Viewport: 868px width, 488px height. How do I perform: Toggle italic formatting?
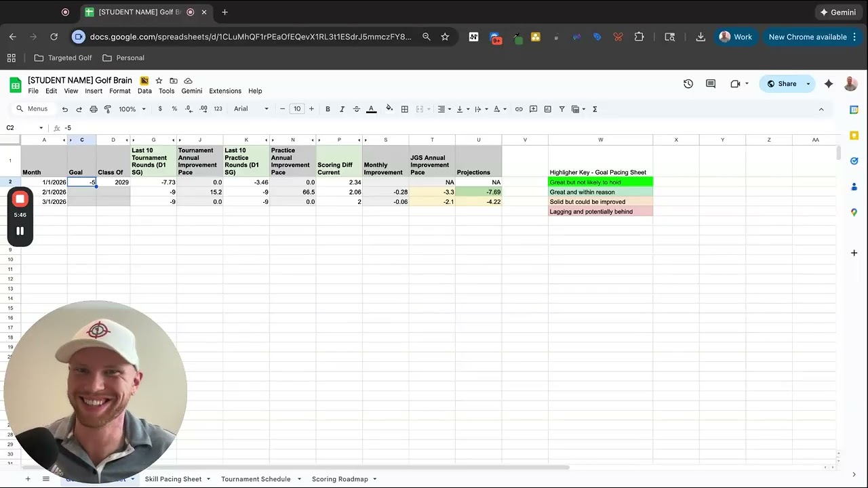tap(342, 109)
